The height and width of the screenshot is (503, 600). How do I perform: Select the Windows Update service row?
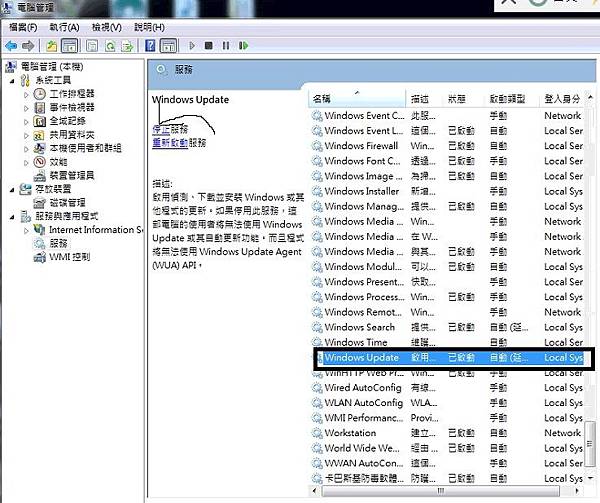(448, 358)
